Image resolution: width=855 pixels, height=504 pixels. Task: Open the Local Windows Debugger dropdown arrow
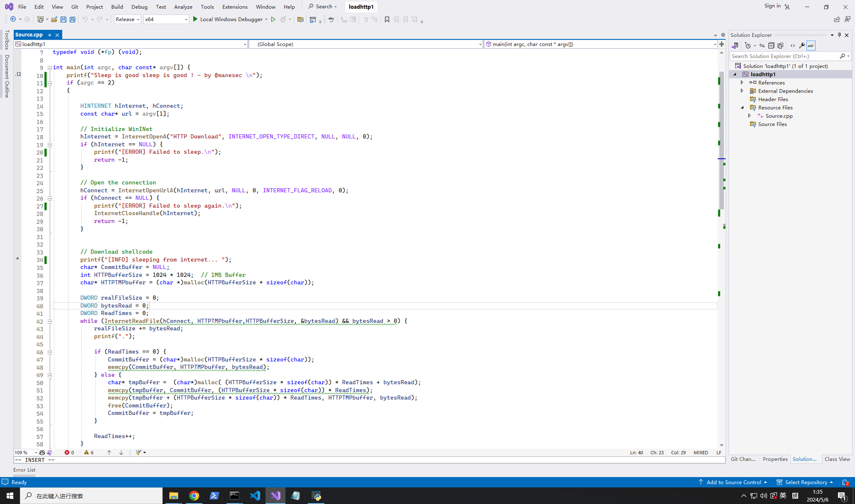(266, 19)
